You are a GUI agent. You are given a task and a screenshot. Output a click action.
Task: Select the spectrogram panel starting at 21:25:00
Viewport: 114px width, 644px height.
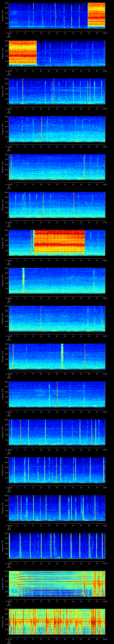pos(57,167)
